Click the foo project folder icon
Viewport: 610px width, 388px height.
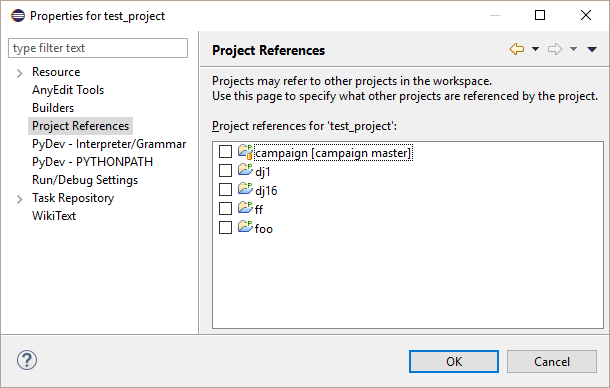pos(245,227)
